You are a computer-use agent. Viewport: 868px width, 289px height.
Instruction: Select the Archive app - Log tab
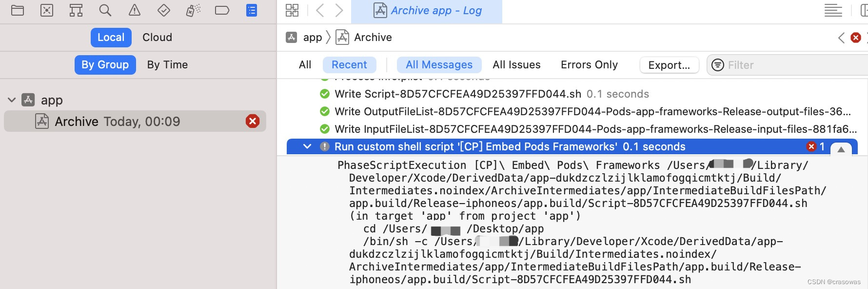427,11
